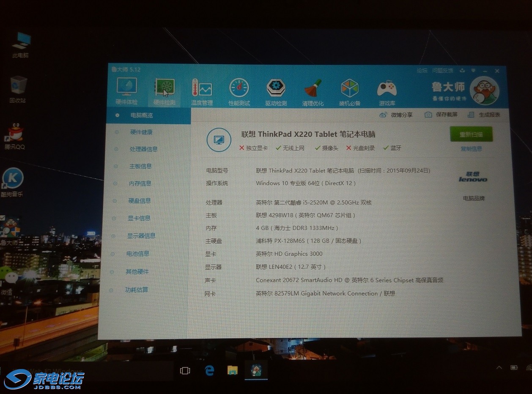
Task: Select the 鲁大师 desktop shortcut
Action: click(10, 231)
